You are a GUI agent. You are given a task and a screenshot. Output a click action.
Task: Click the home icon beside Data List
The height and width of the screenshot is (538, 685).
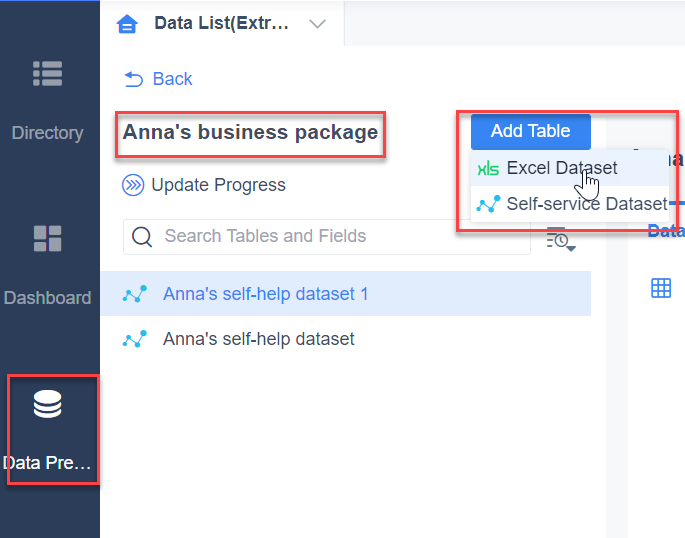[x=127, y=24]
